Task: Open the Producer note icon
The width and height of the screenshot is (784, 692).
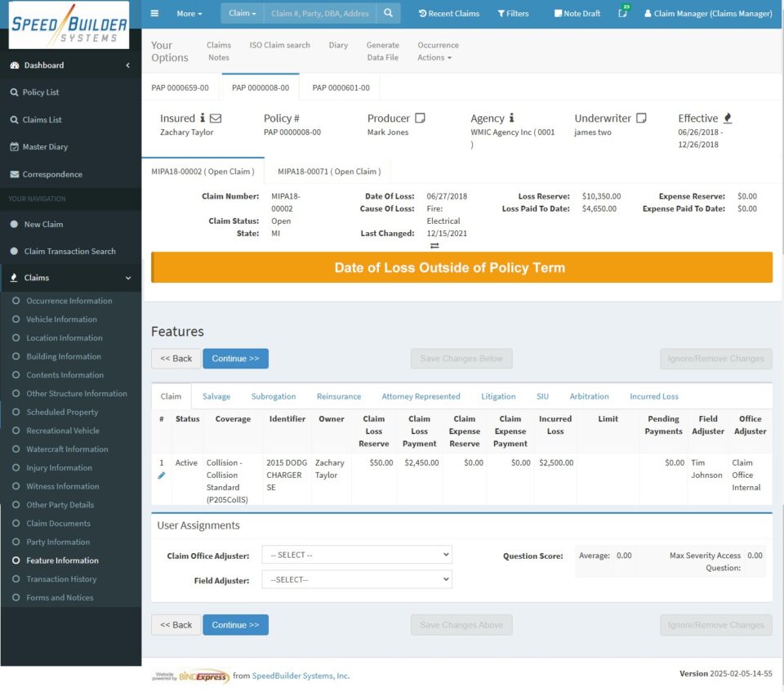Action: [420, 118]
